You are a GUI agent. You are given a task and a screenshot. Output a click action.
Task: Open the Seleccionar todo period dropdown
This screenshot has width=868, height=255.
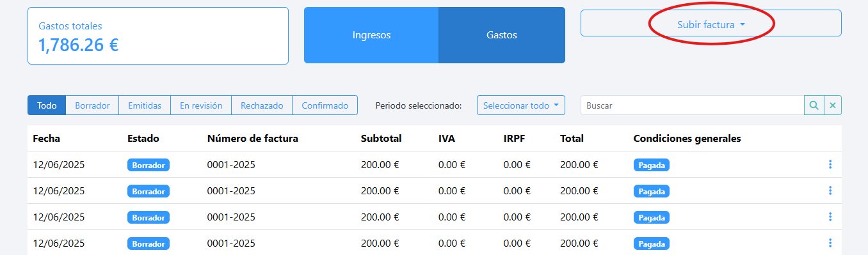521,105
